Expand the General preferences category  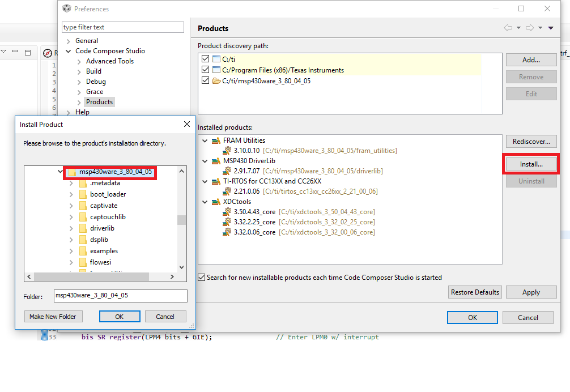(69, 41)
